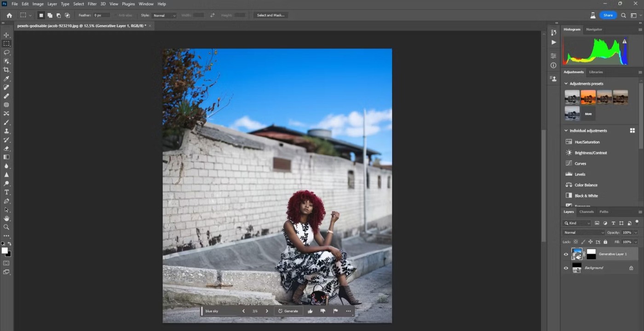The height and width of the screenshot is (331, 644).
Task: Click the Generate button
Action: tap(288, 311)
